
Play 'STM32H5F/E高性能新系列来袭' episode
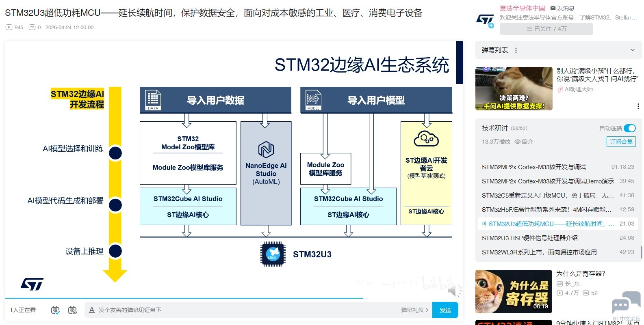click(x=558, y=209)
